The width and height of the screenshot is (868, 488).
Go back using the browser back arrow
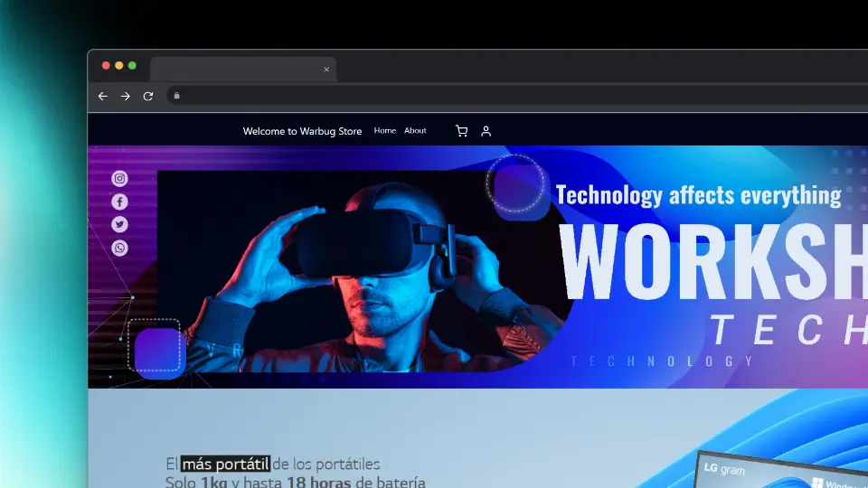[103, 97]
